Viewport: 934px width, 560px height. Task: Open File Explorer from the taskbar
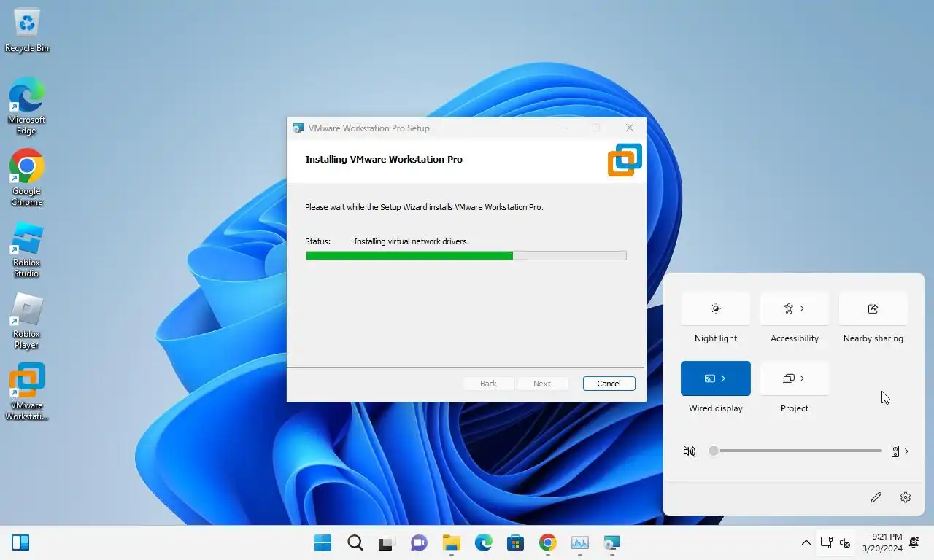(452, 542)
